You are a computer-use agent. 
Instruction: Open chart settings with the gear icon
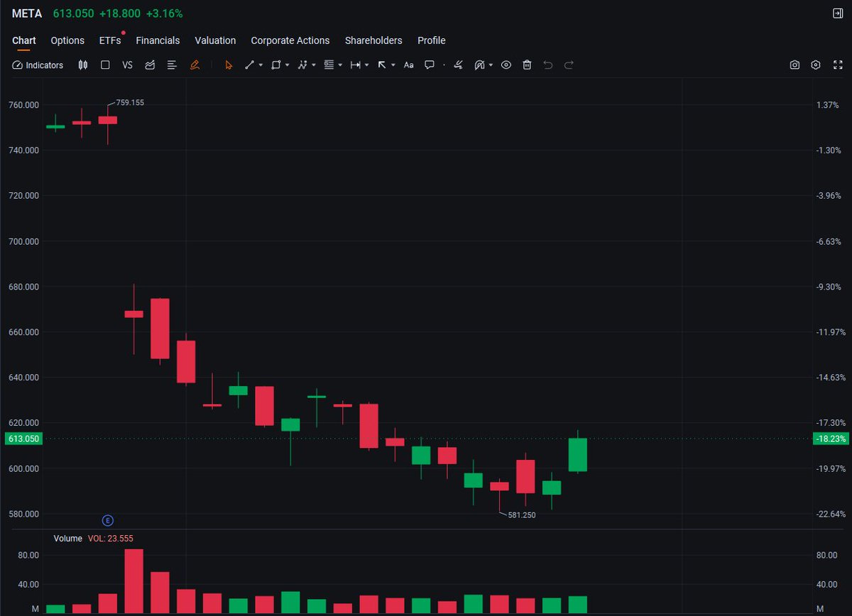coord(815,65)
